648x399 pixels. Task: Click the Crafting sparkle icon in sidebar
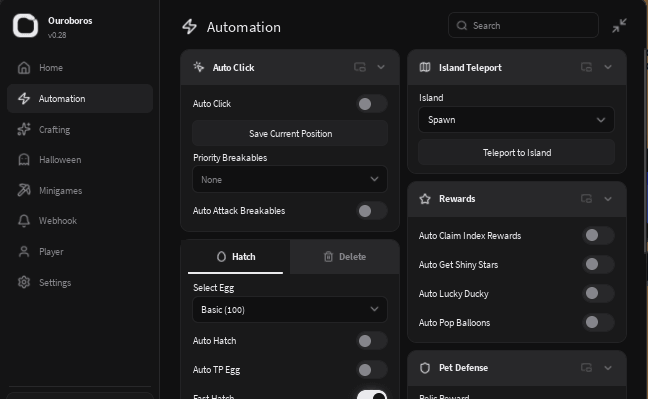click(x=24, y=129)
